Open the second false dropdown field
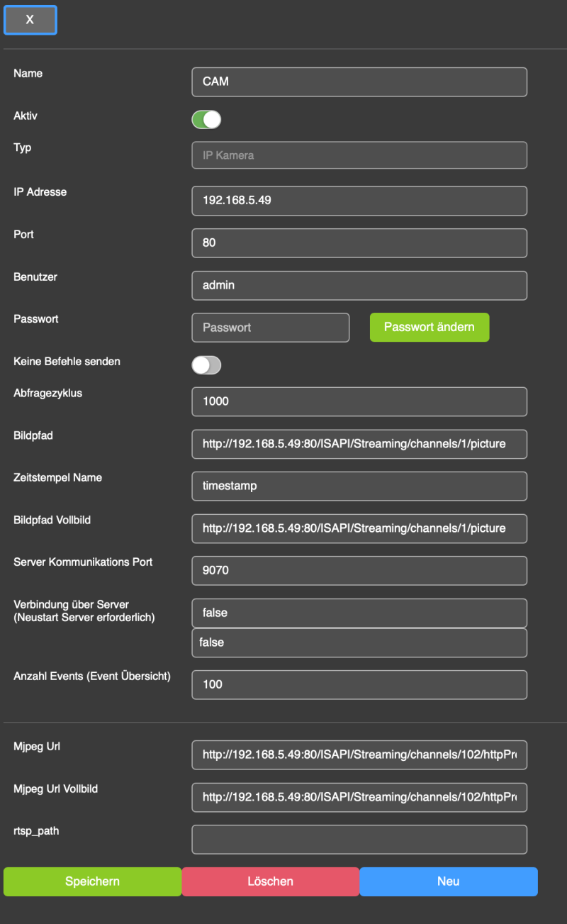This screenshot has height=924, width=567. pos(359,642)
